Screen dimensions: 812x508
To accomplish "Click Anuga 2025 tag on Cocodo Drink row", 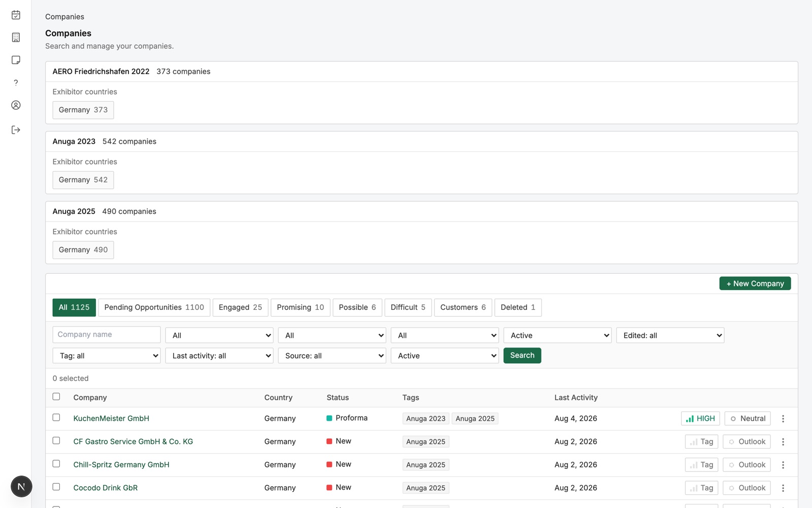I will tap(426, 488).
